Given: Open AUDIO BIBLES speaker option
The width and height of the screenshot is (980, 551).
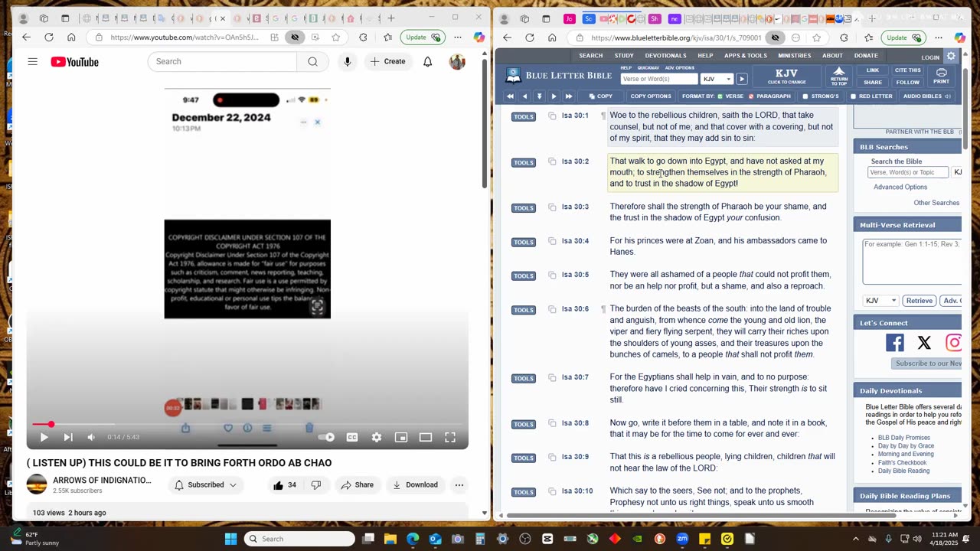Looking at the screenshot, I should pos(926,96).
